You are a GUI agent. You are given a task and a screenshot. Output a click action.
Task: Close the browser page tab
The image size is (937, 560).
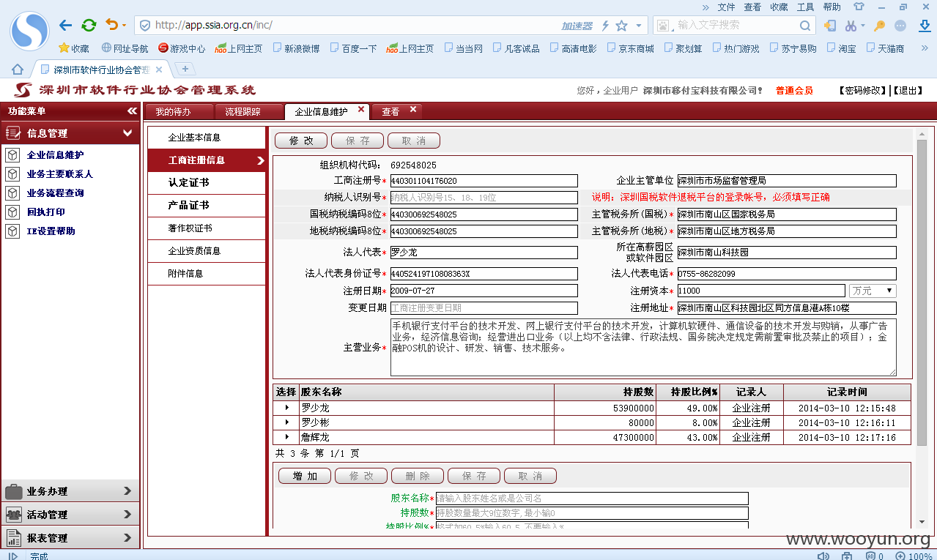(159, 70)
